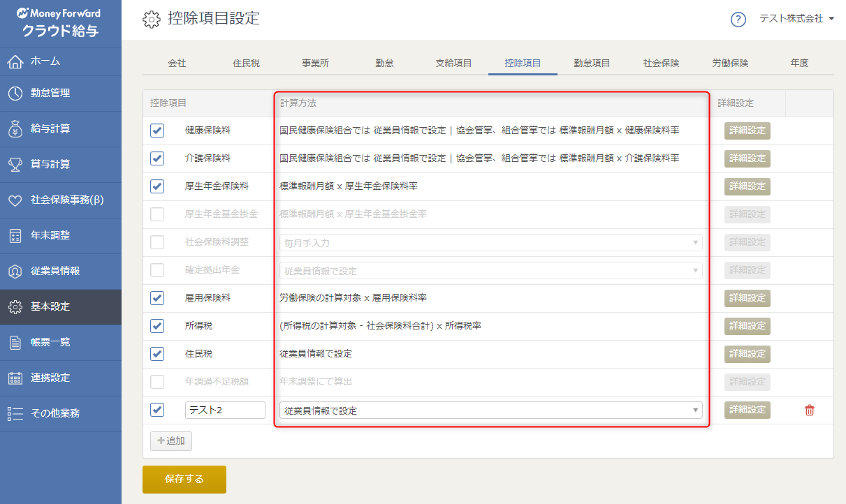Open the 事業所 tab

click(x=315, y=63)
